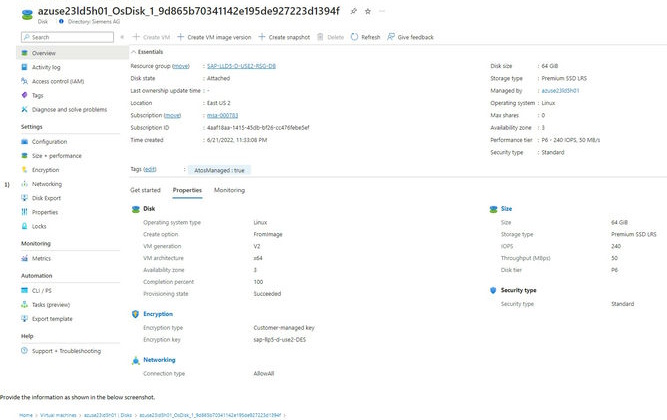Open Size + performance icon
Image resolution: width=667 pixels, height=420 pixels.
[25, 156]
